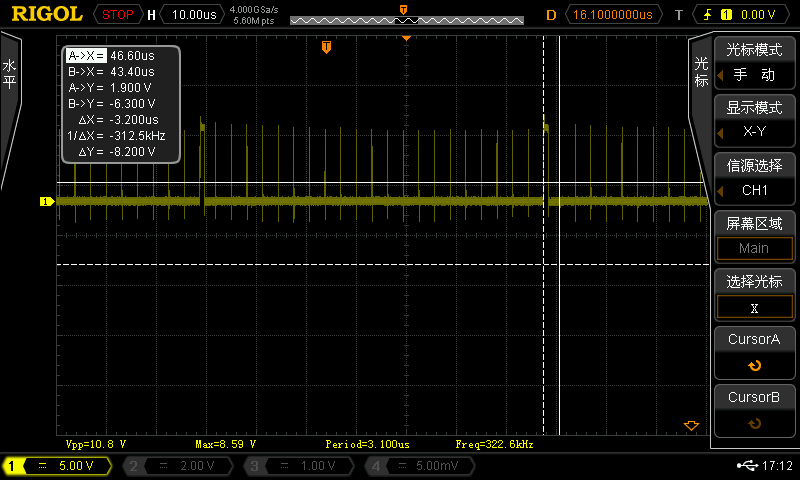Click the dashed vertical cursor B line

pyautogui.click(x=543, y=235)
